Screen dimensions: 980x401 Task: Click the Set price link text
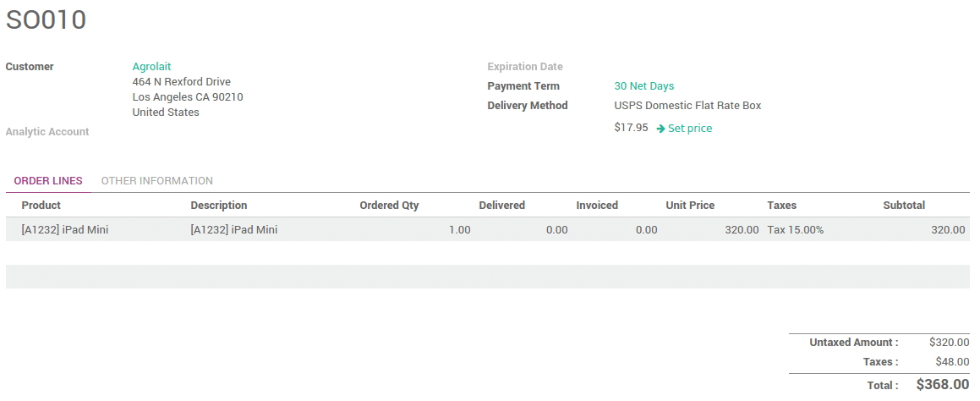coord(690,129)
